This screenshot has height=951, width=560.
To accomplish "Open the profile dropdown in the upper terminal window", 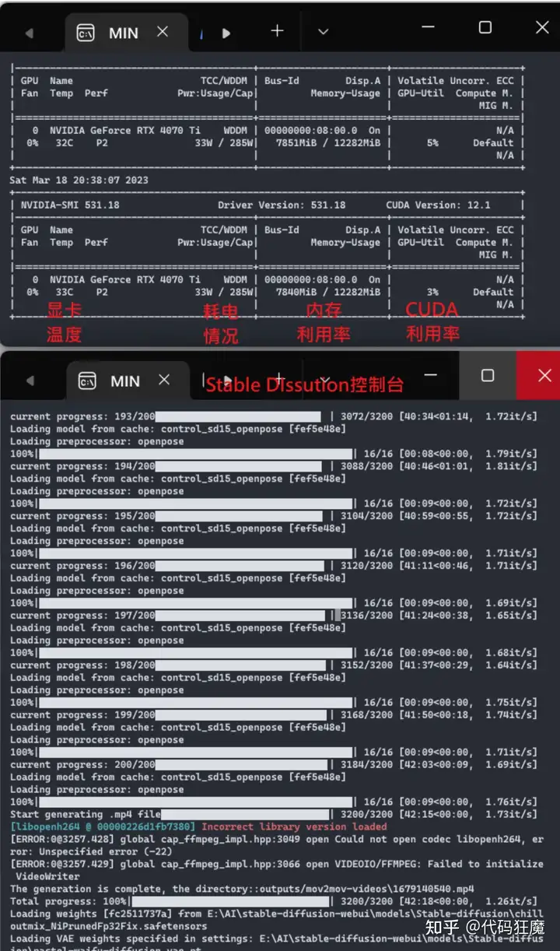I will (x=324, y=32).
